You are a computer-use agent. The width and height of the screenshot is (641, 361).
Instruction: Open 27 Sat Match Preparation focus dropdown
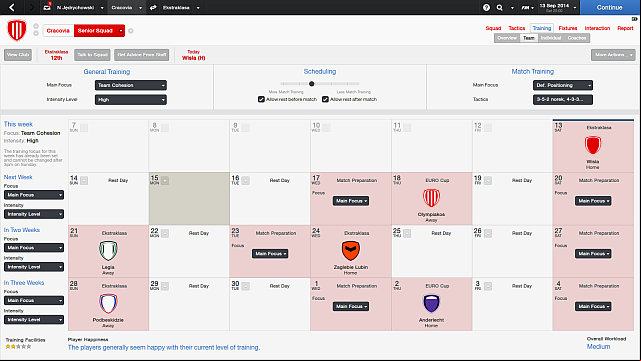(x=593, y=253)
